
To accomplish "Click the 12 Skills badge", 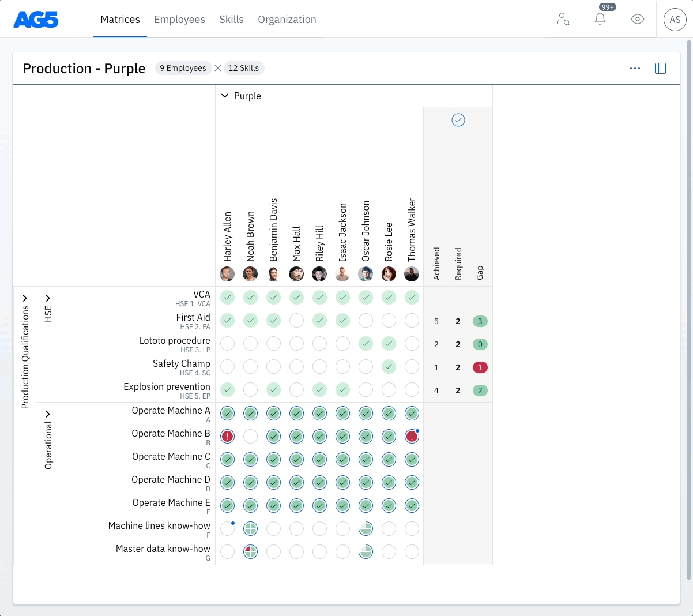I will click(x=243, y=68).
